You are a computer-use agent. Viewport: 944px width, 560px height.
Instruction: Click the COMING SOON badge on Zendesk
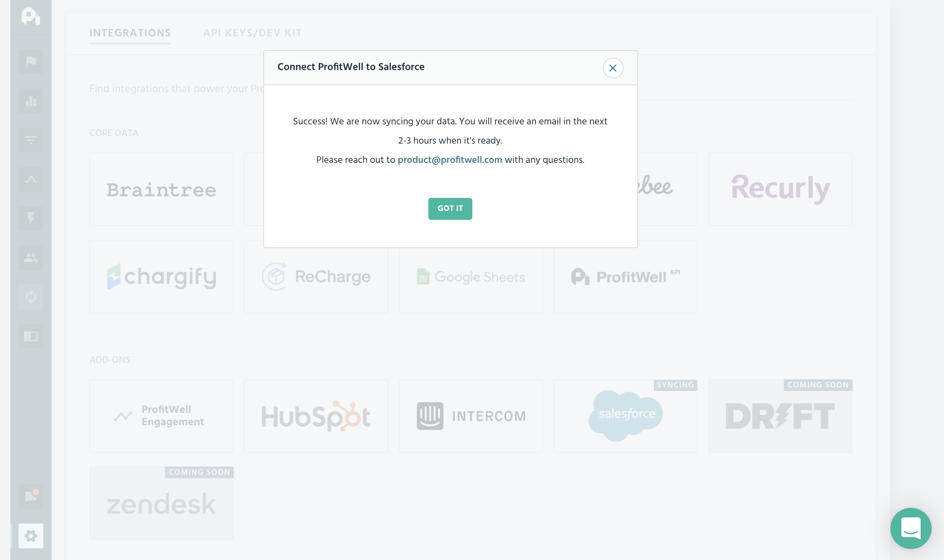(x=199, y=472)
